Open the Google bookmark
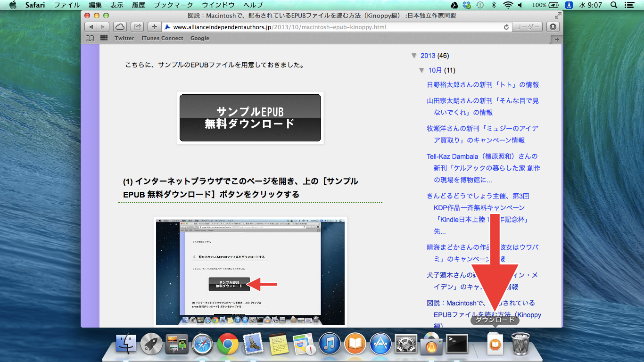This screenshot has width=644, height=362. [200, 38]
